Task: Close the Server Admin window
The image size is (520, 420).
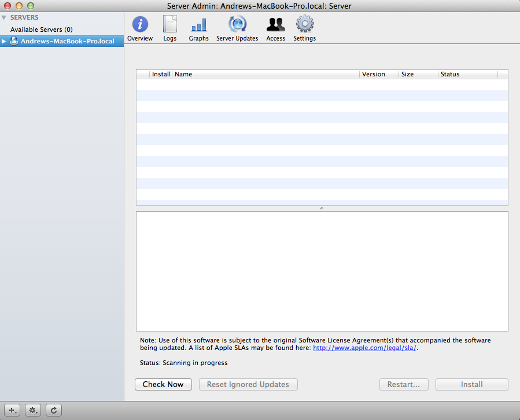Action: [8, 6]
